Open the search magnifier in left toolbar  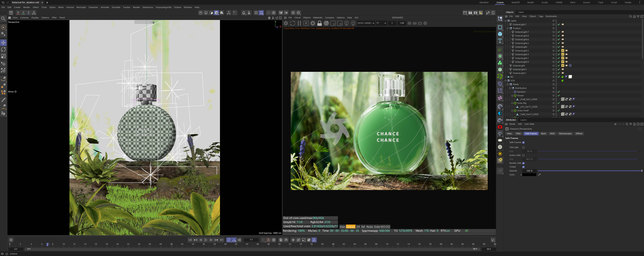click(4, 19)
